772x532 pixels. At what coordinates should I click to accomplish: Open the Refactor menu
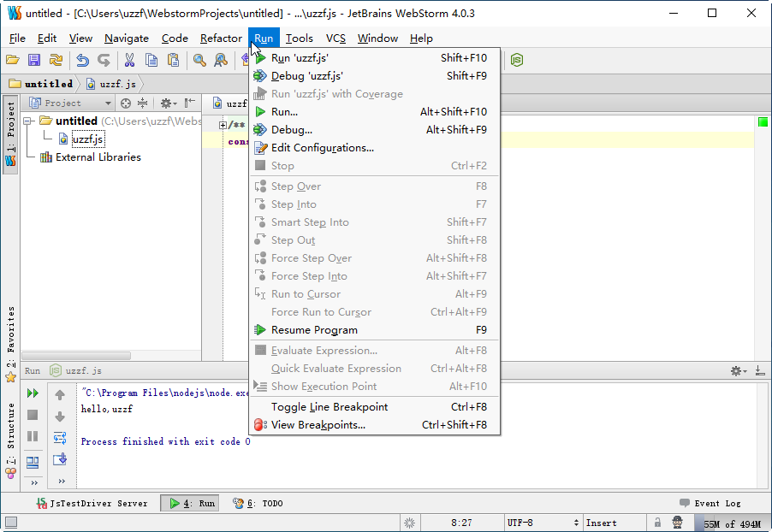221,38
